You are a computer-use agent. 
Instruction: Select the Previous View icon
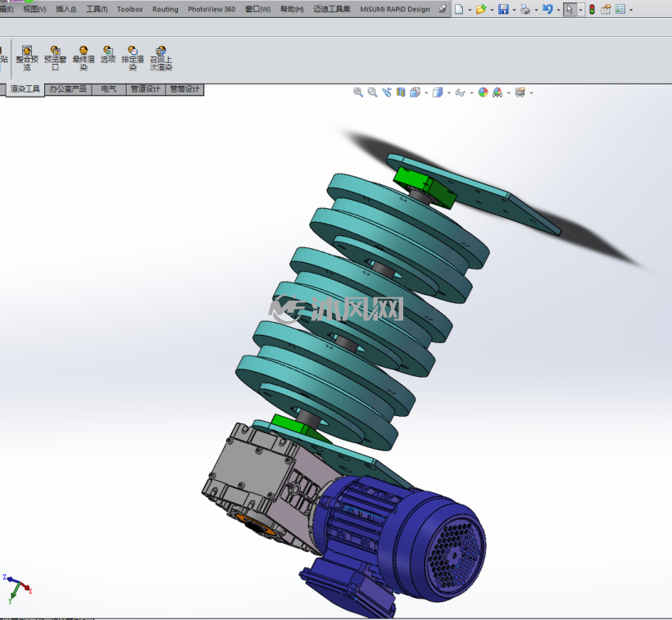tap(387, 93)
